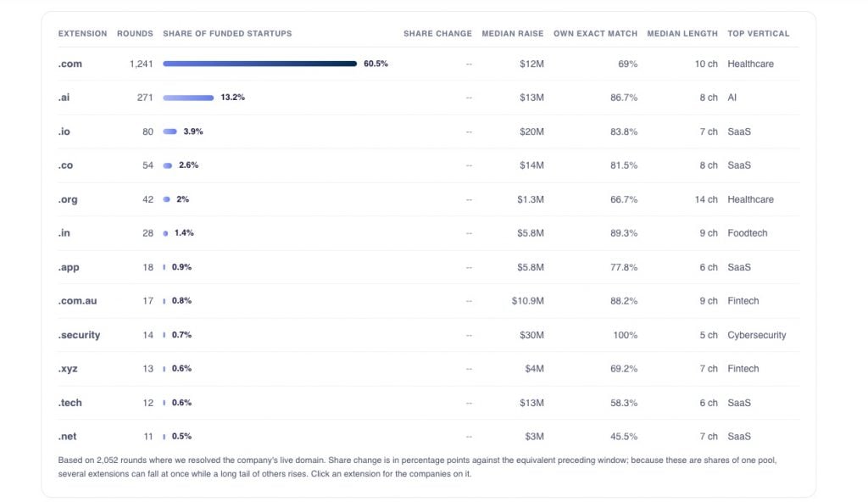This screenshot has width=868, height=502.
Task: Select the .security extension
Action: tap(428, 335)
